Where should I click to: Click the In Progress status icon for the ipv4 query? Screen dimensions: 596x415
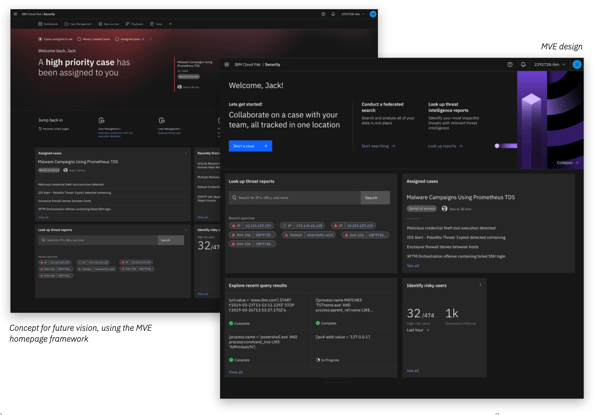point(318,360)
